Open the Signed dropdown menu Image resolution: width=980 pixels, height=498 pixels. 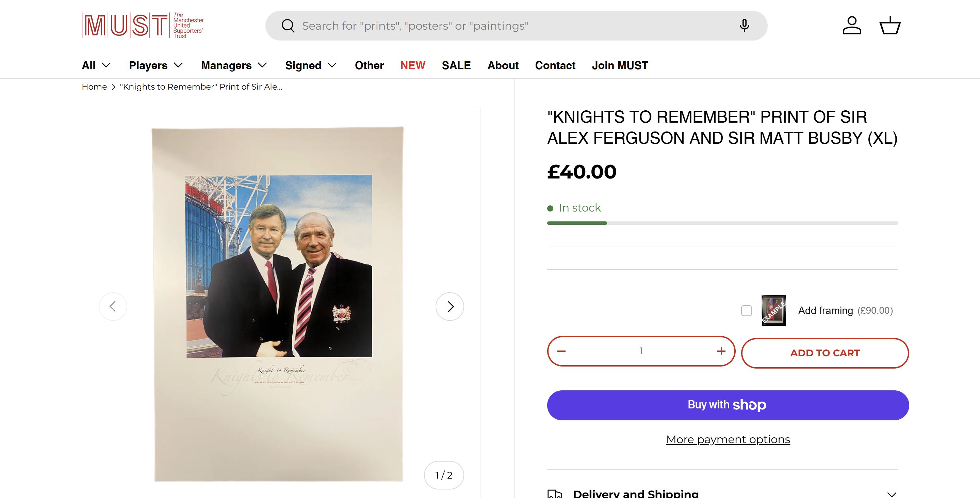point(311,65)
